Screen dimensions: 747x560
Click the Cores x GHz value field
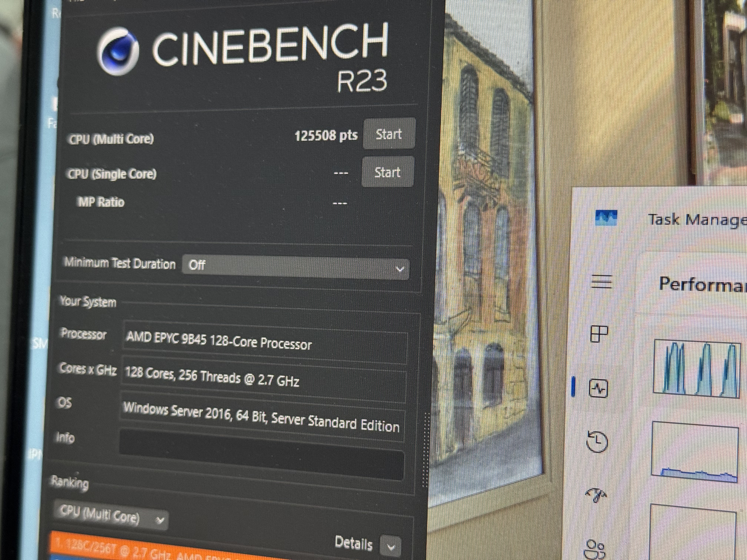(x=264, y=379)
